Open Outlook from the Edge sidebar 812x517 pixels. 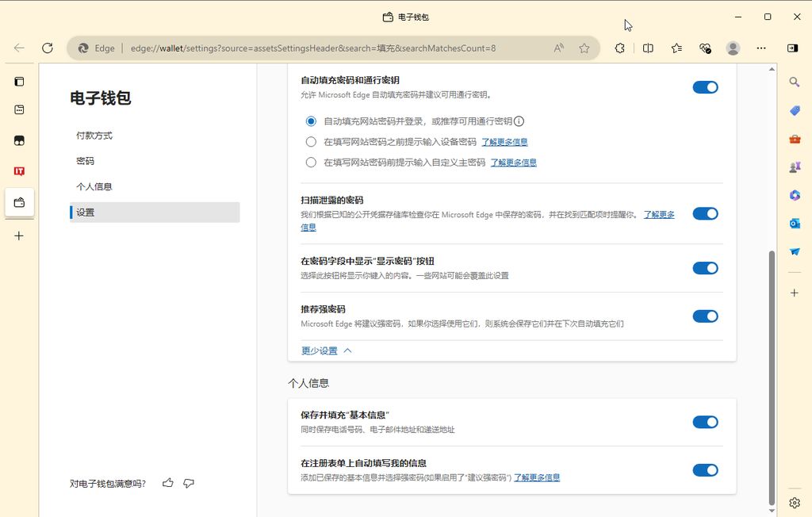795,223
